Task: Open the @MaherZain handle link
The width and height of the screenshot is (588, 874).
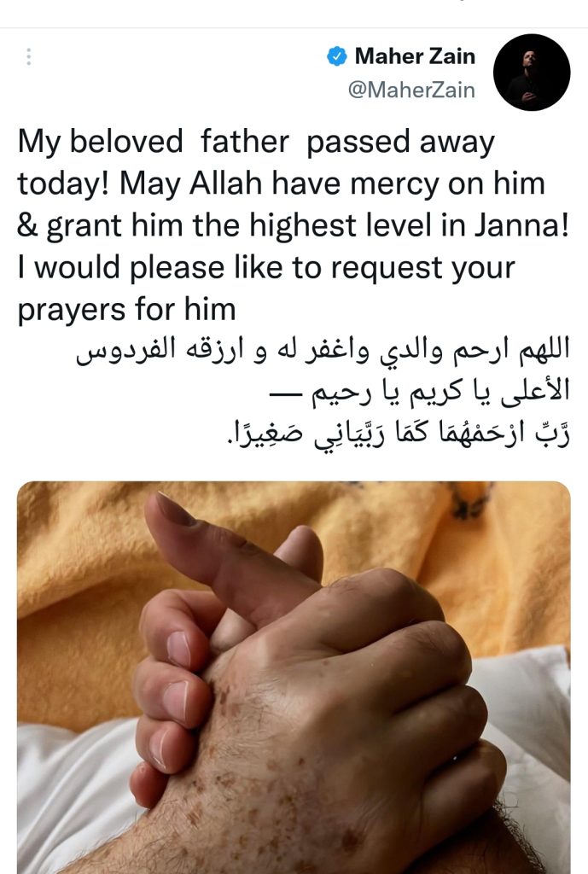Action: click(x=411, y=90)
